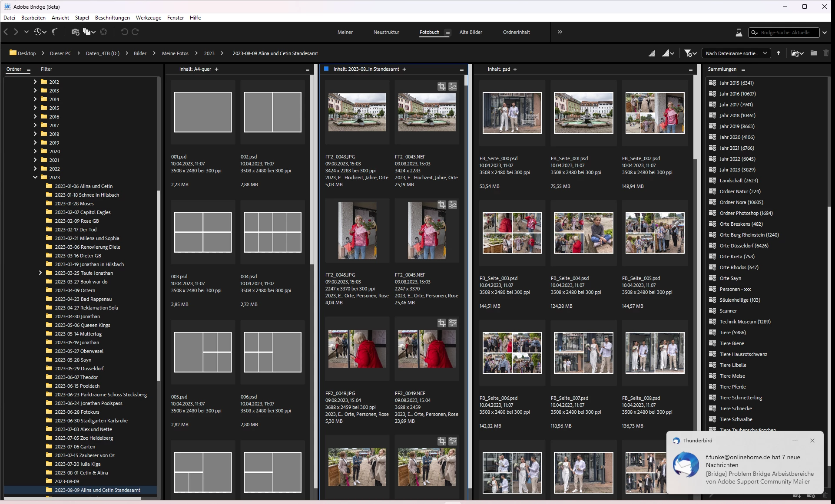Click crop icon on FF2_0043.NEF thumbnail
This screenshot has width=835, height=504.
tap(441, 86)
